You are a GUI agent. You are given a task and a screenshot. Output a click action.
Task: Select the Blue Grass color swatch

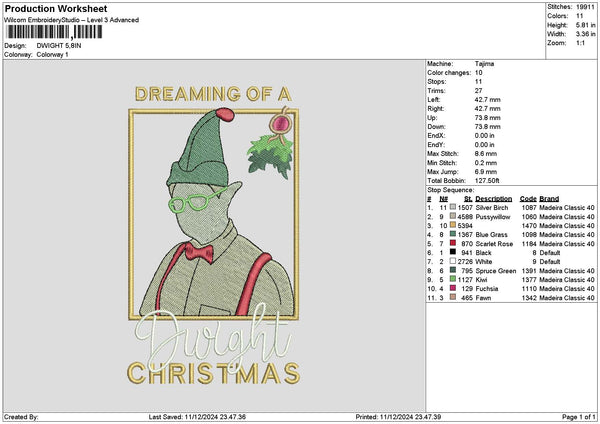coord(453,234)
